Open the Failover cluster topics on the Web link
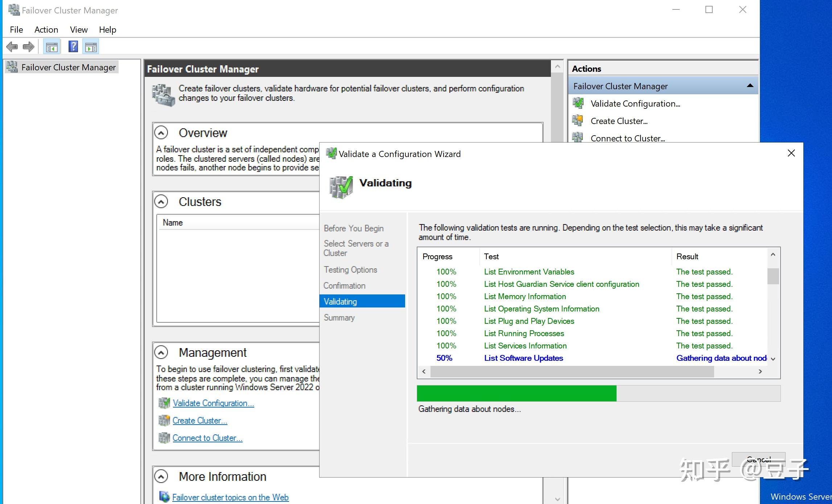 coord(231,497)
